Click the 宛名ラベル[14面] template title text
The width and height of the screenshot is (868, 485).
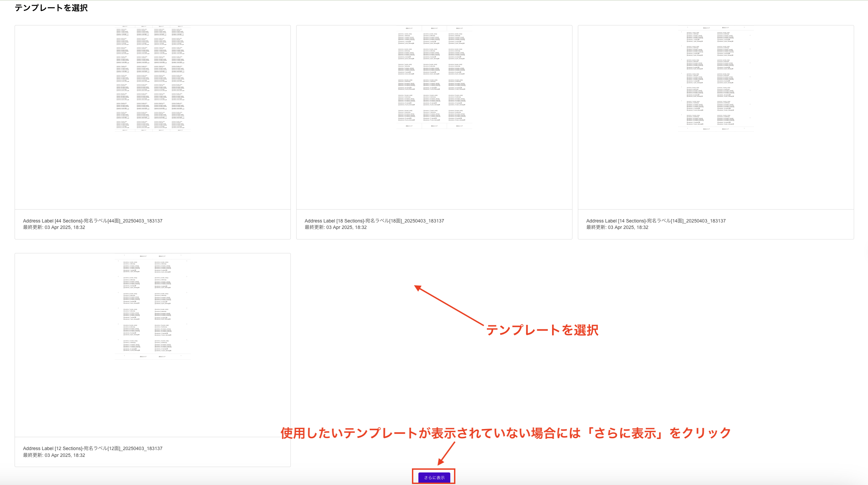pyautogui.click(x=656, y=220)
